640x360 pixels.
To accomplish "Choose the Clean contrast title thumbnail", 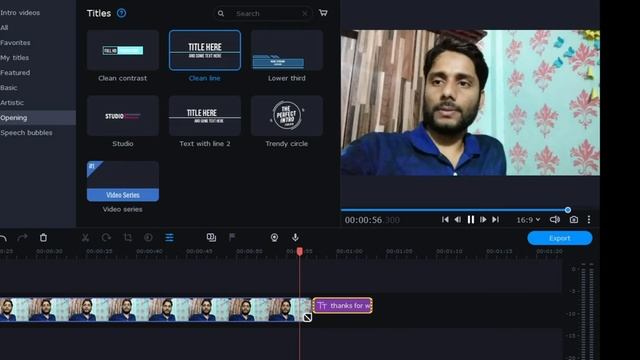I will pos(123,50).
